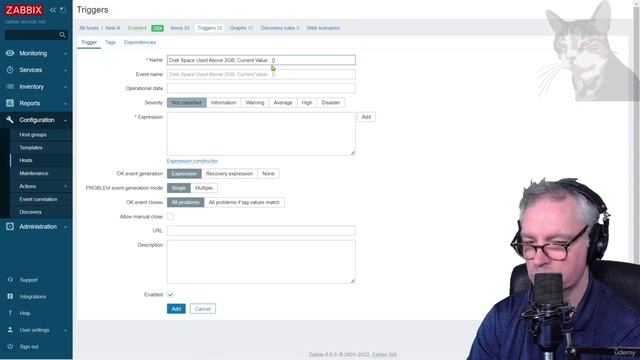Screen dimensions: 640x360
Task: Expand the Monitoring menu arrow
Action: (x=65, y=53)
